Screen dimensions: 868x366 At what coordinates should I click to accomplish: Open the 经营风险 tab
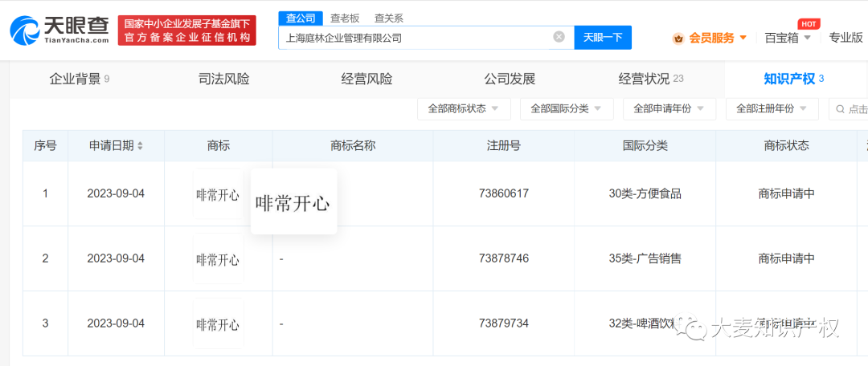click(366, 79)
